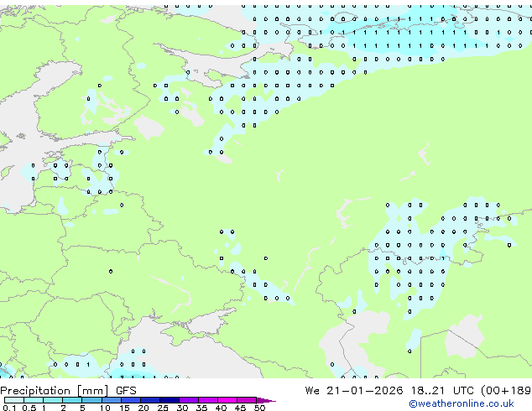The width and height of the screenshot is (532, 411).
Task: Click the above-50 purple legend arrow
Action: tap(266, 400)
